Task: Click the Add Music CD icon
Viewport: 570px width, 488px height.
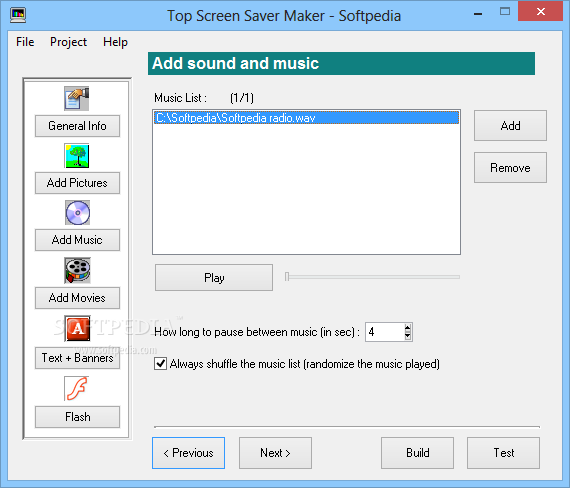Action: pyautogui.click(x=77, y=213)
